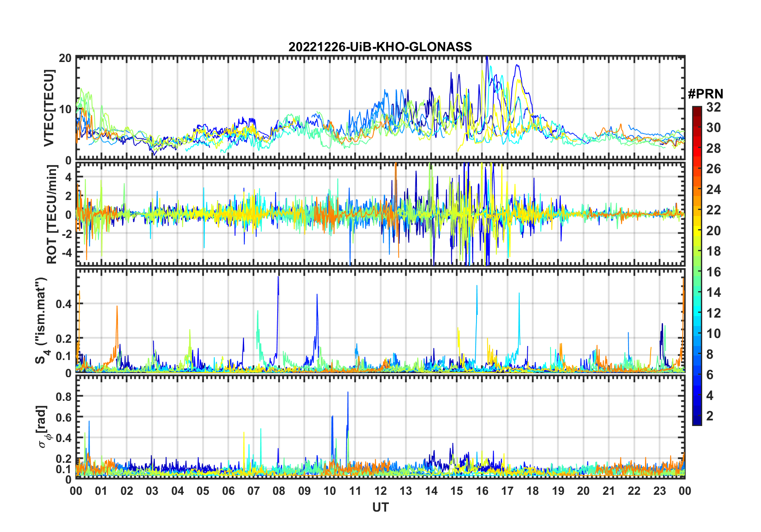Screen dimensions: 761x532
Task: Click the "#PRN" colorbar title
Action: 706,94
